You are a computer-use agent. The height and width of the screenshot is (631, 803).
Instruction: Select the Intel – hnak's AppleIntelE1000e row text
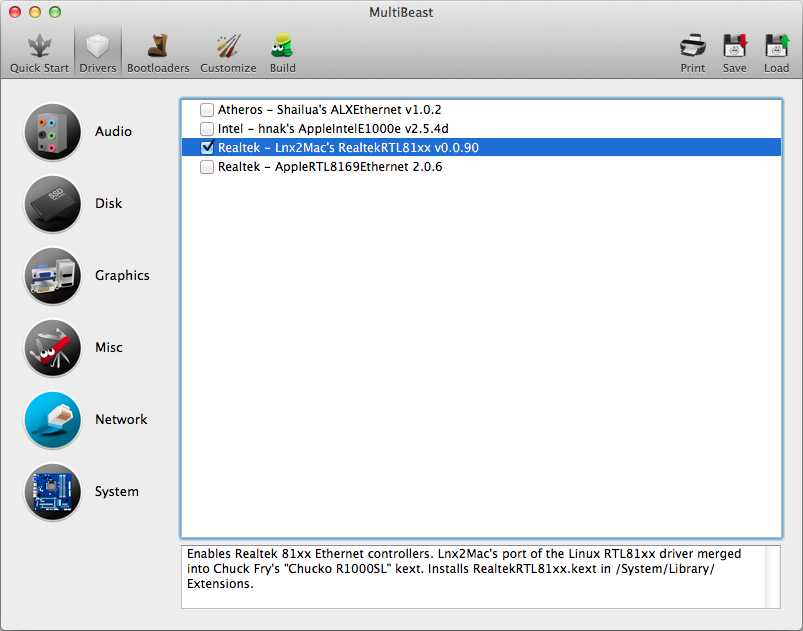tap(333, 129)
